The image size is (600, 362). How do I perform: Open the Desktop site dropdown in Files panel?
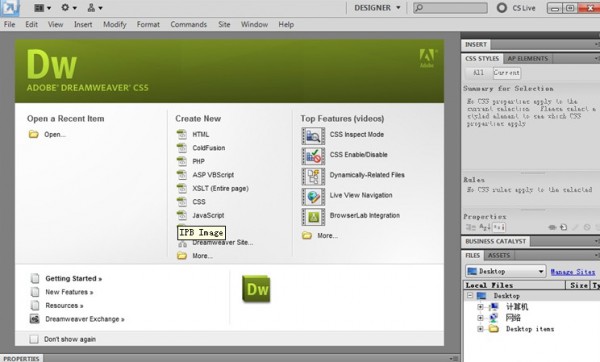coord(505,271)
